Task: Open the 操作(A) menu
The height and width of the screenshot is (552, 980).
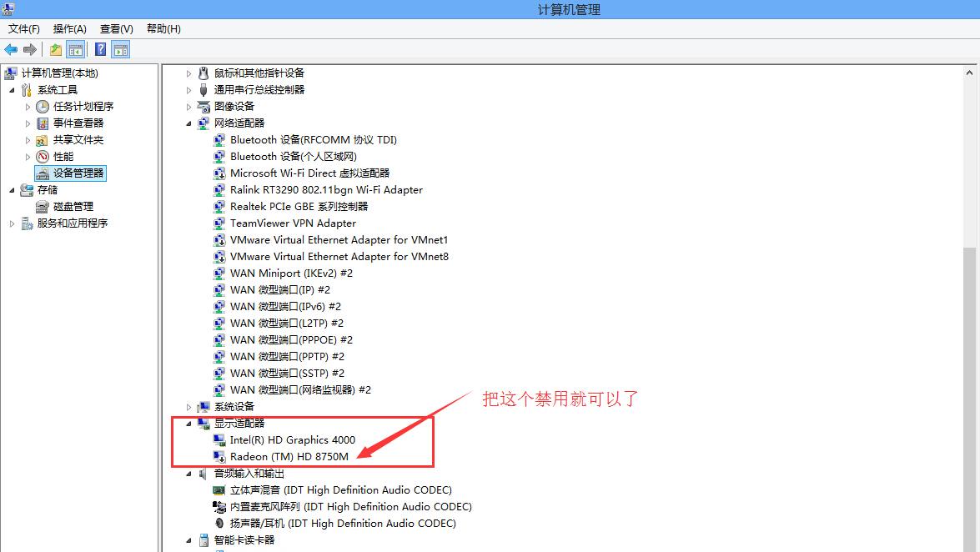Action: click(x=69, y=28)
